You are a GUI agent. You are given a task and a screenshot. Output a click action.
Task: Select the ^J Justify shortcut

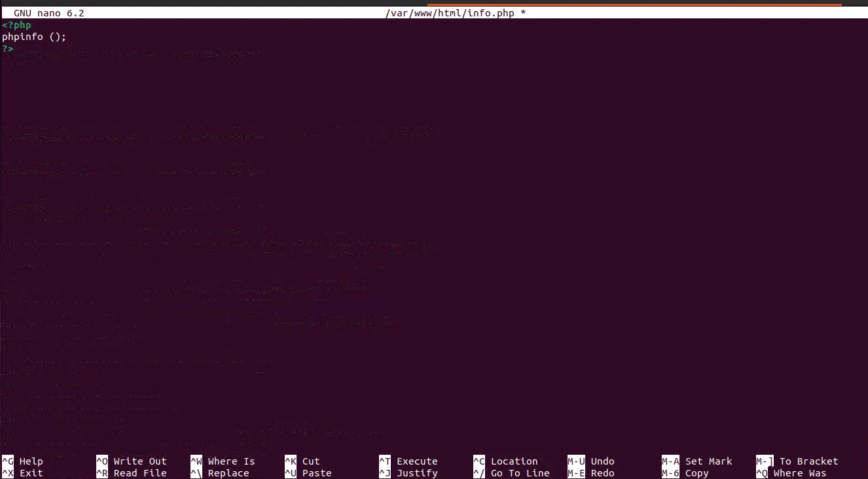pos(408,473)
